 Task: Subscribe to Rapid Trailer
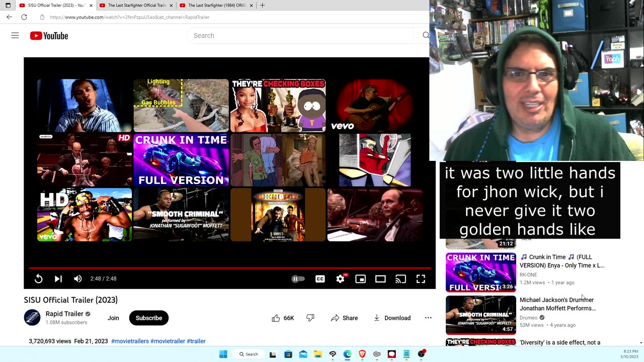[149, 318]
